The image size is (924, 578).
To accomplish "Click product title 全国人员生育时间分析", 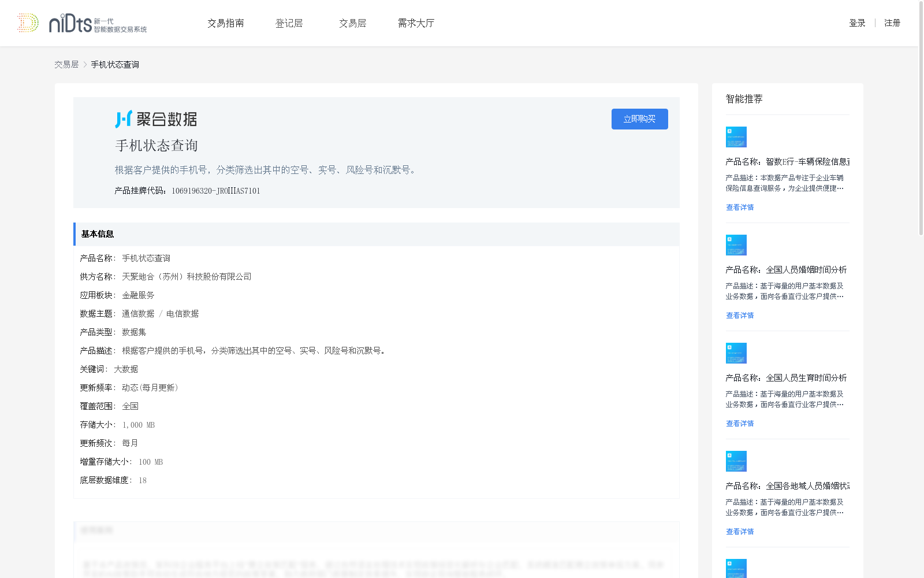I will [x=787, y=378].
